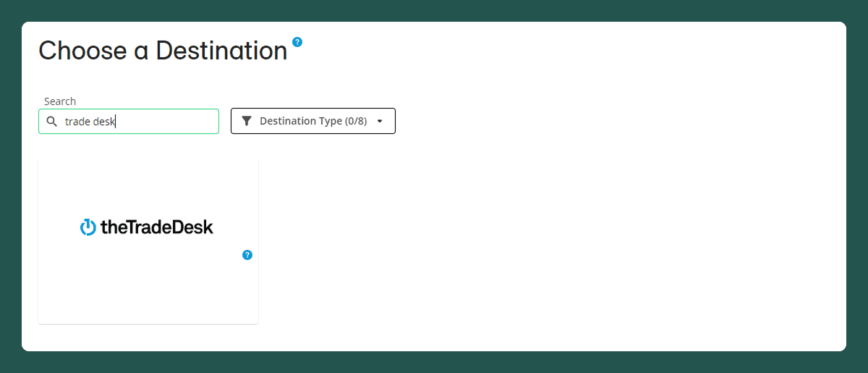
Task: Click help icon beside Choose a Destination title
Action: coord(297,42)
